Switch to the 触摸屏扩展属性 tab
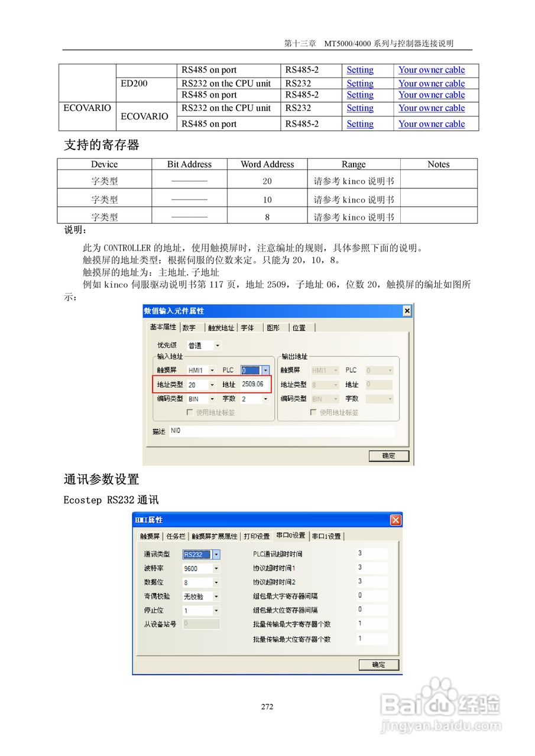Screen dimensions: 535x756 click(215, 536)
